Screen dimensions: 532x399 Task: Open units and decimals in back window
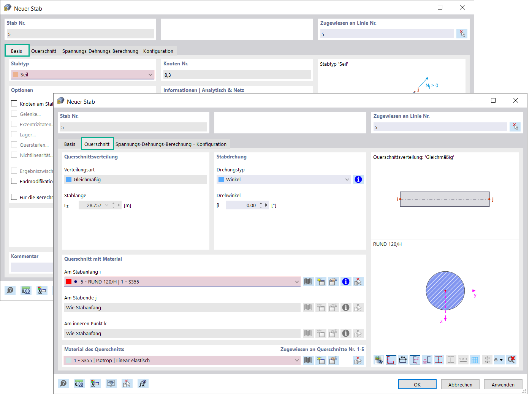coord(26,291)
